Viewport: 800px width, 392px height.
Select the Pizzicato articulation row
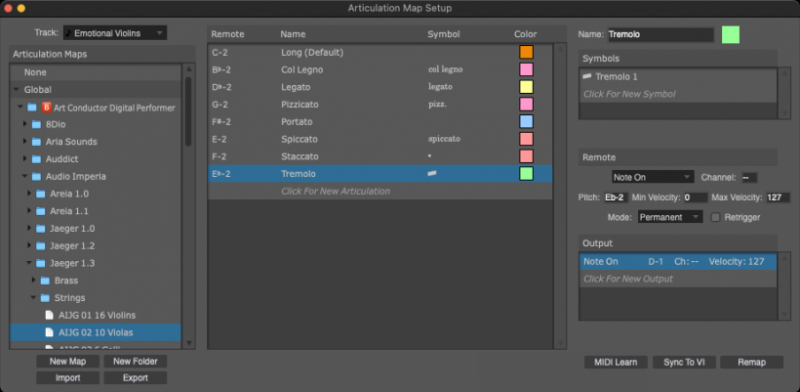coord(380,104)
